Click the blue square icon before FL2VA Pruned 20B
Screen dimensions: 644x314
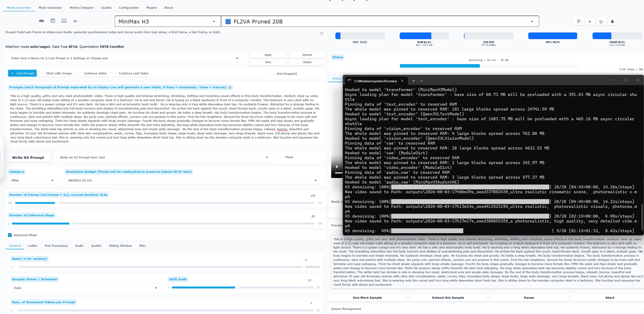point(228,22)
